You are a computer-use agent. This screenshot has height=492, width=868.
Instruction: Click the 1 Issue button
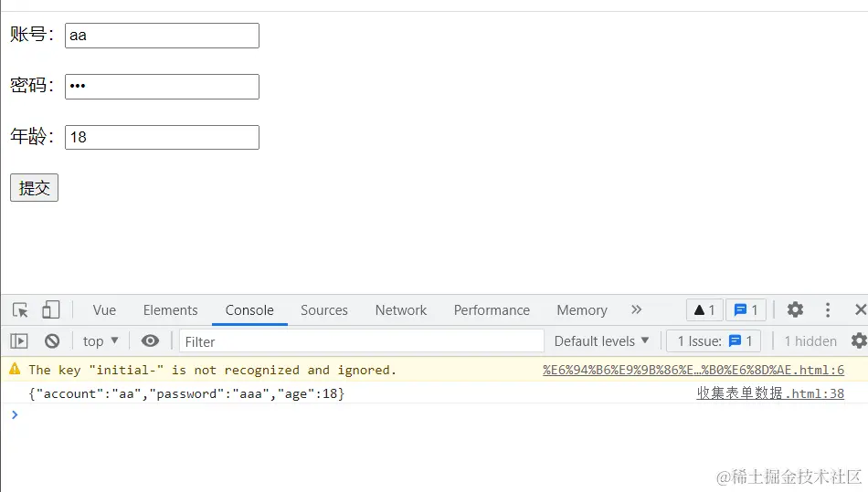click(714, 341)
